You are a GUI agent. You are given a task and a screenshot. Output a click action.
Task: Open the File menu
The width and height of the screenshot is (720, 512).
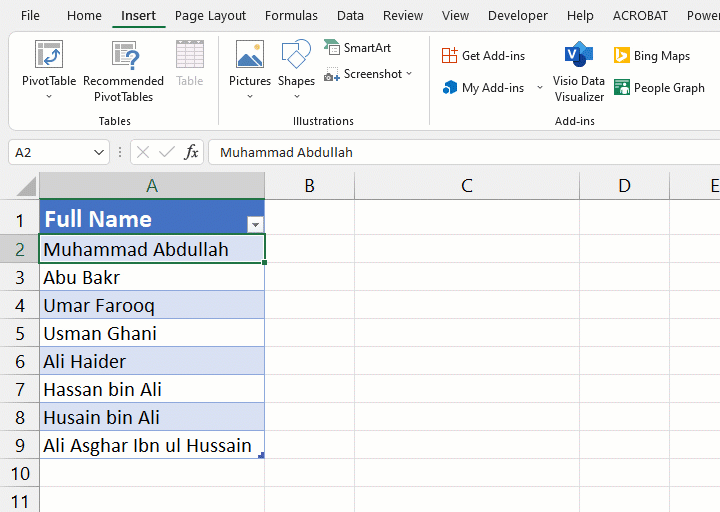pyautogui.click(x=30, y=16)
